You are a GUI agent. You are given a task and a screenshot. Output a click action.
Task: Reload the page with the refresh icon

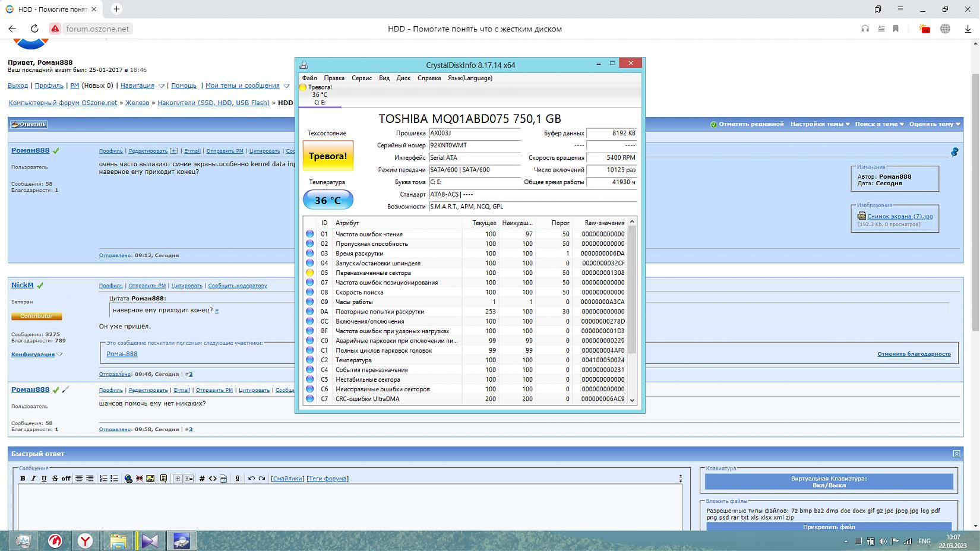point(34,28)
